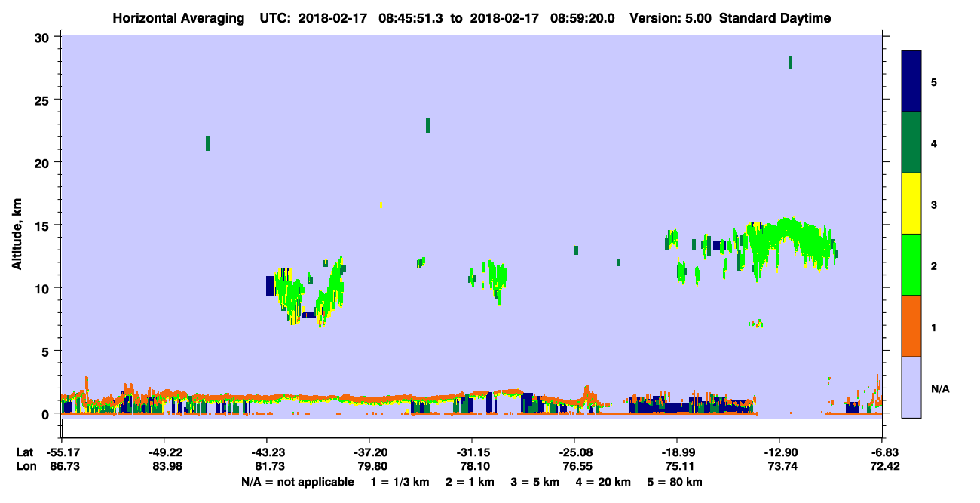Click the yellow colorbar segment labeled 3
The width and height of the screenshot is (980, 503).
911,204
